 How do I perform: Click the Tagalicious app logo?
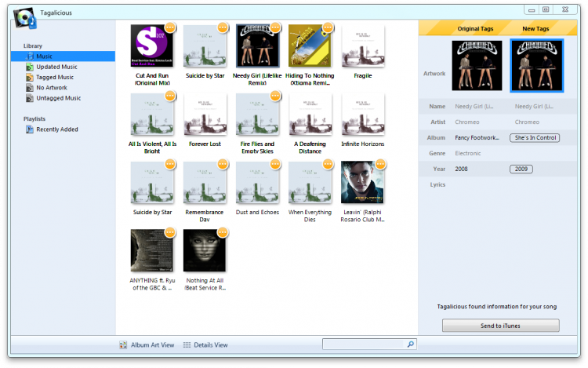pos(25,17)
